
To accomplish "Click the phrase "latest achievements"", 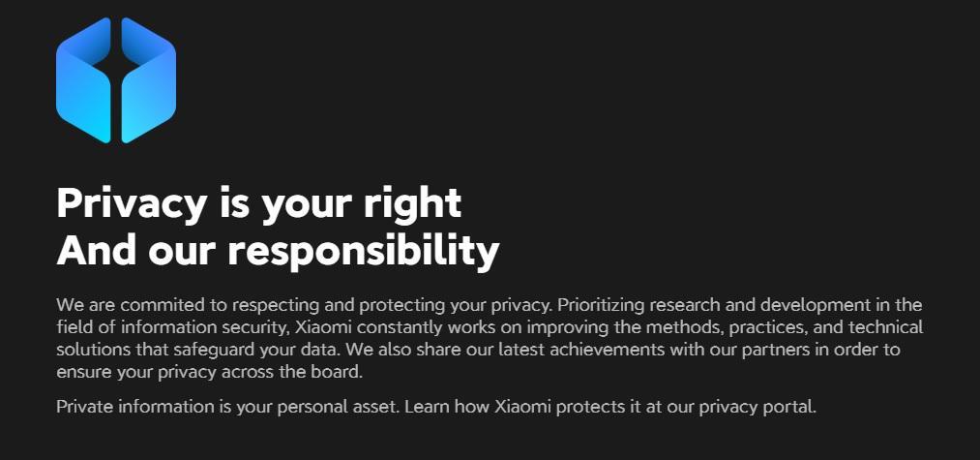I will point(581,350).
